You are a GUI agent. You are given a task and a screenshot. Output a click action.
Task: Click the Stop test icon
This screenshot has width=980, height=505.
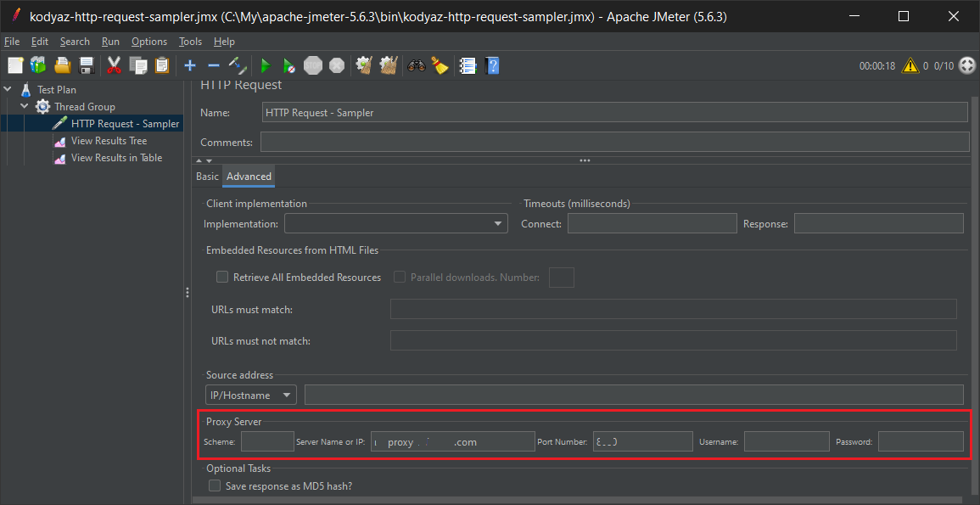click(312, 65)
